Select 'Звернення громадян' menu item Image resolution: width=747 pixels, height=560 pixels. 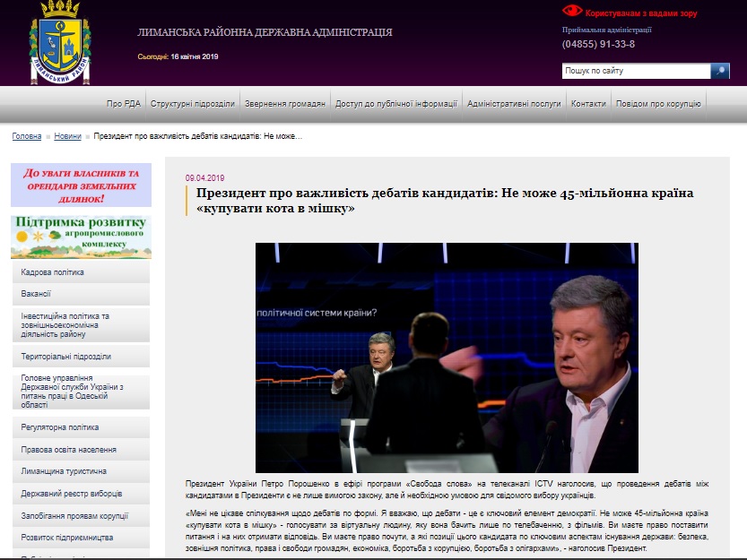pyautogui.click(x=285, y=104)
